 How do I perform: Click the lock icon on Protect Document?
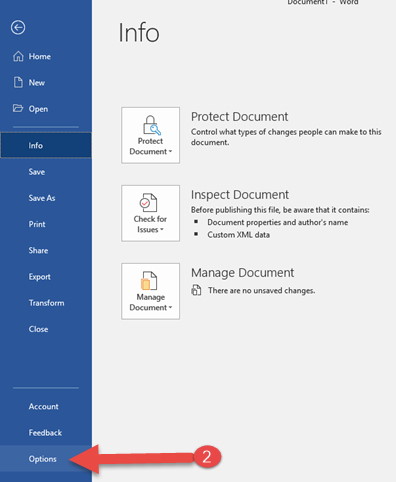coord(151,125)
